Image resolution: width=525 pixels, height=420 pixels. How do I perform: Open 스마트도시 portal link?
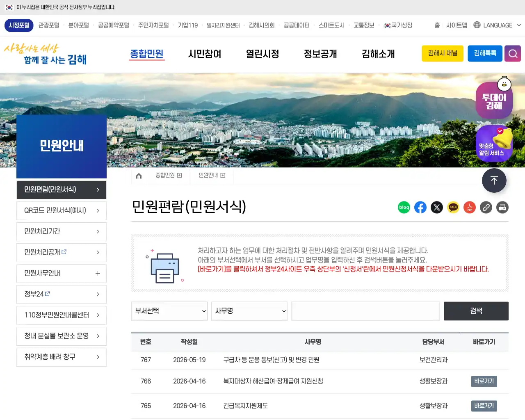pyautogui.click(x=331, y=25)
